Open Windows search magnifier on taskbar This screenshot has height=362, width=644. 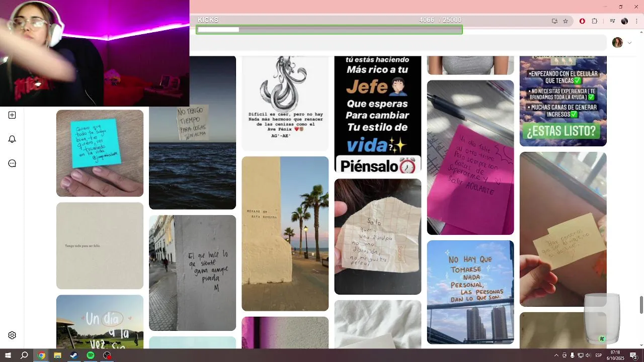[24, 355]
